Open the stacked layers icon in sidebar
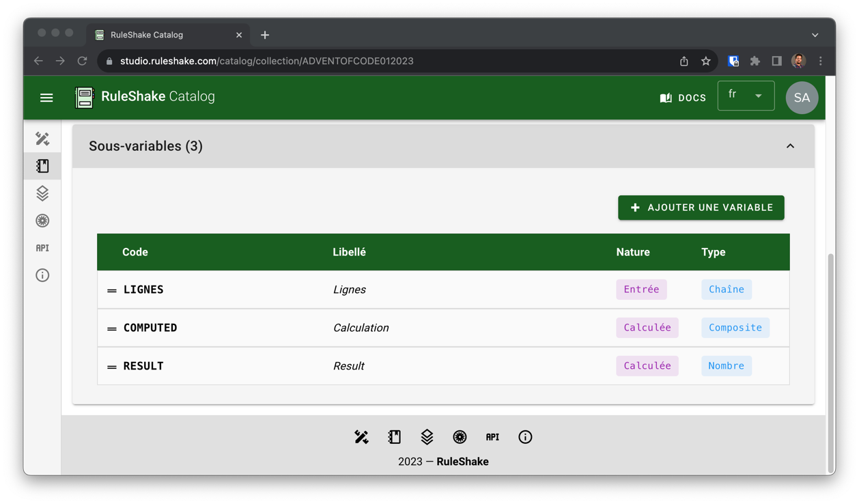 coord(42,193)
